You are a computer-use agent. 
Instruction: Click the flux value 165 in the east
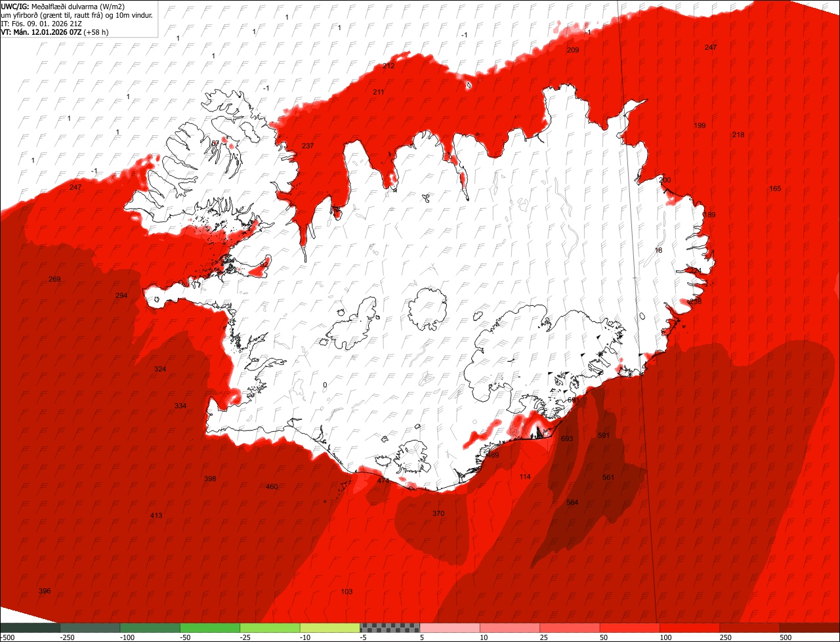point(775,188)
